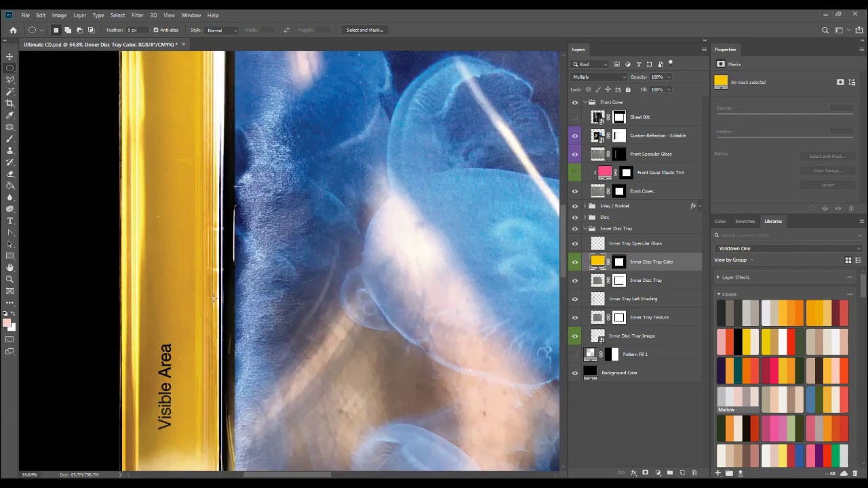Select the Type tool

point(9,221)
